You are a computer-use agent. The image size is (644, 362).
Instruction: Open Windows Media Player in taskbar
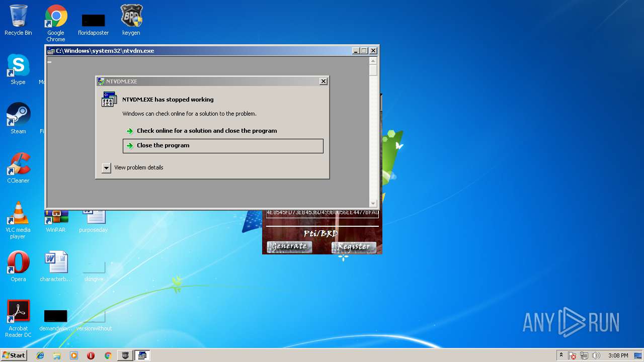74,355
